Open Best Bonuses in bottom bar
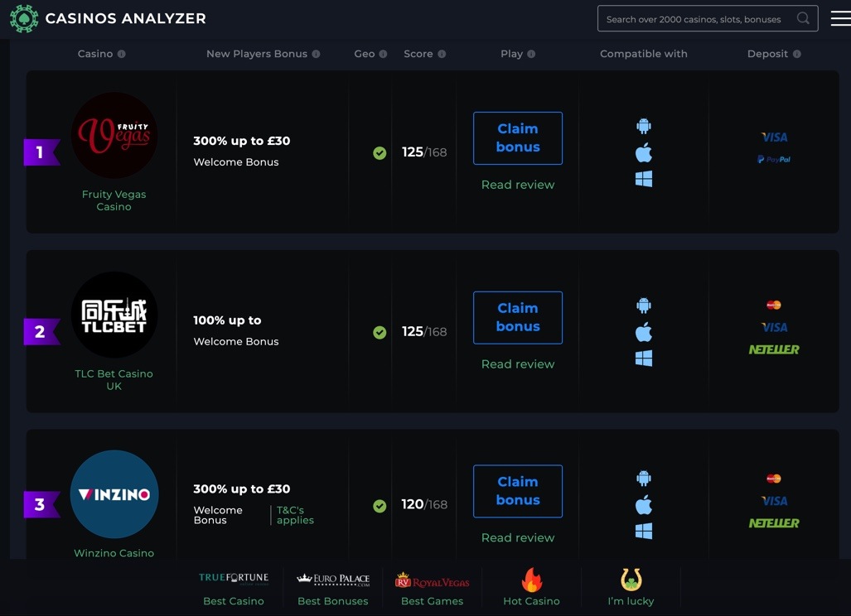 tap(332, 601)
